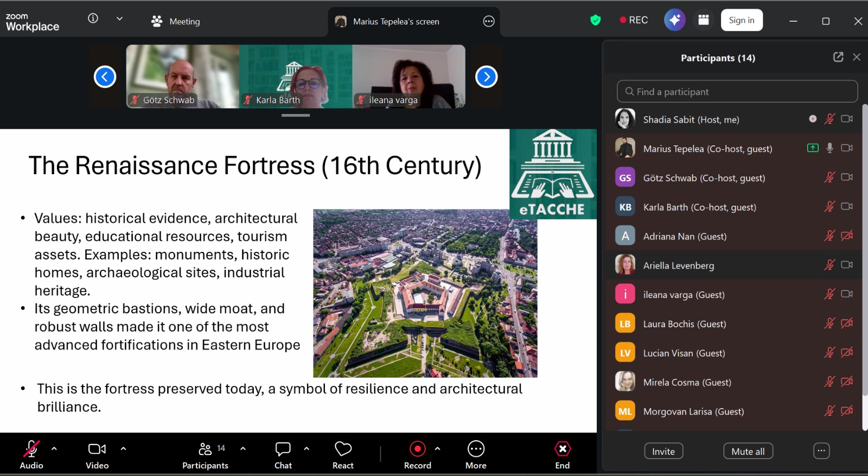Viewport: 868px width, 476px height.
Task: Click the Invite button
Action: (663, 451)
